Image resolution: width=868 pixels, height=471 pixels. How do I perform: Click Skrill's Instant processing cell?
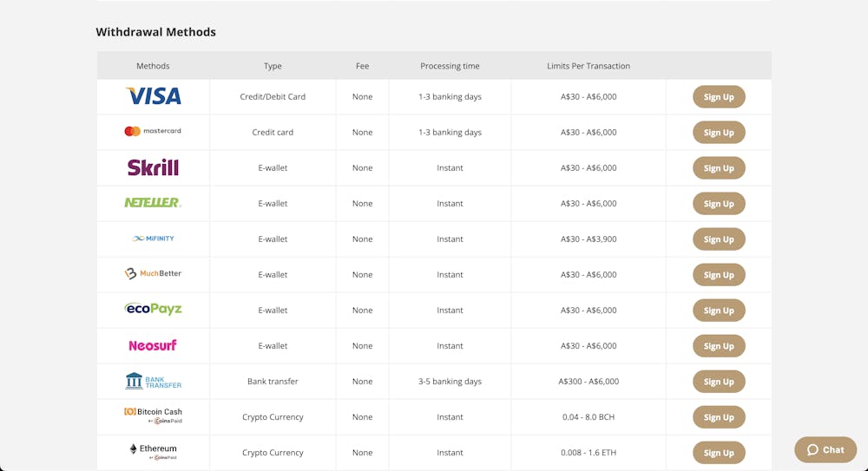tap(450, 167)
